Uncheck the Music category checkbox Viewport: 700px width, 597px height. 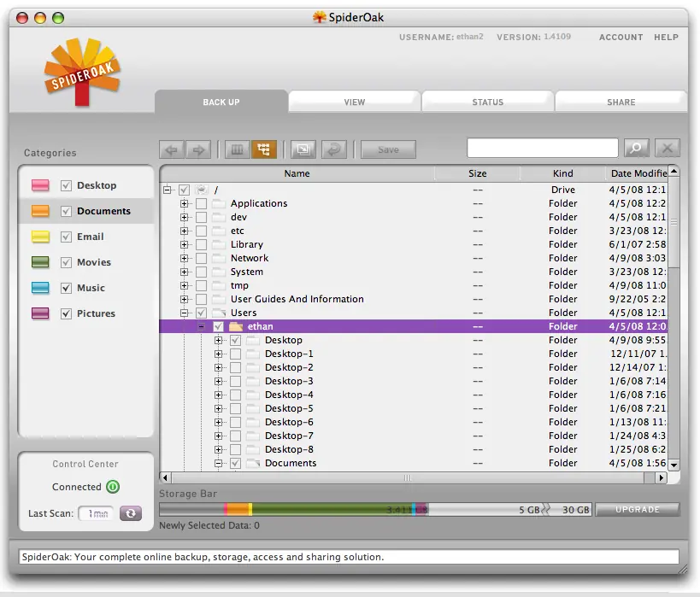(66, 288)
